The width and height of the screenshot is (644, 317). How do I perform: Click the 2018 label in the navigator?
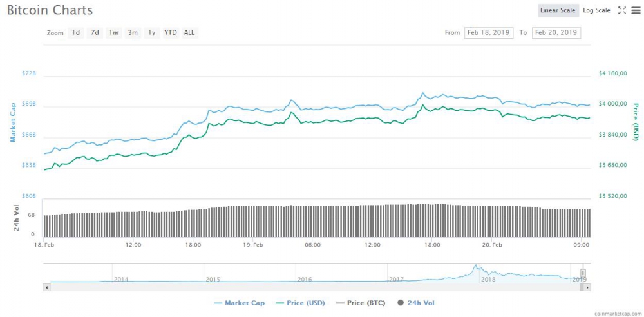point(488,279)
